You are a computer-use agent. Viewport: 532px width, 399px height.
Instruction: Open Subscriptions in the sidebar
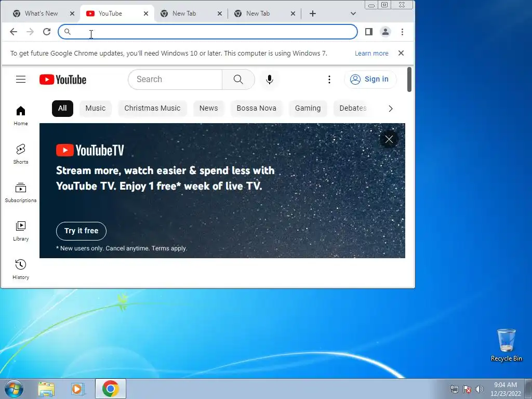point(21,193)
